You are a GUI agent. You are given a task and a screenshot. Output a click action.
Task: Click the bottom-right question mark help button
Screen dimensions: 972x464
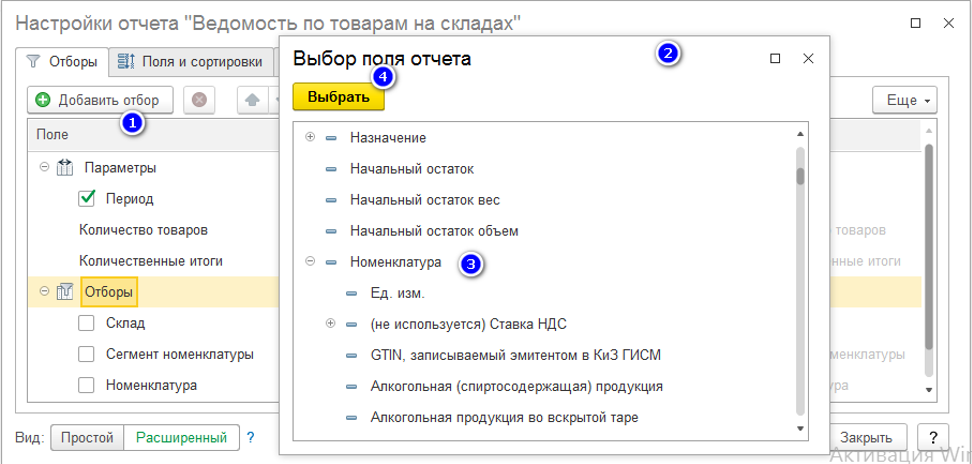[933, 438]
